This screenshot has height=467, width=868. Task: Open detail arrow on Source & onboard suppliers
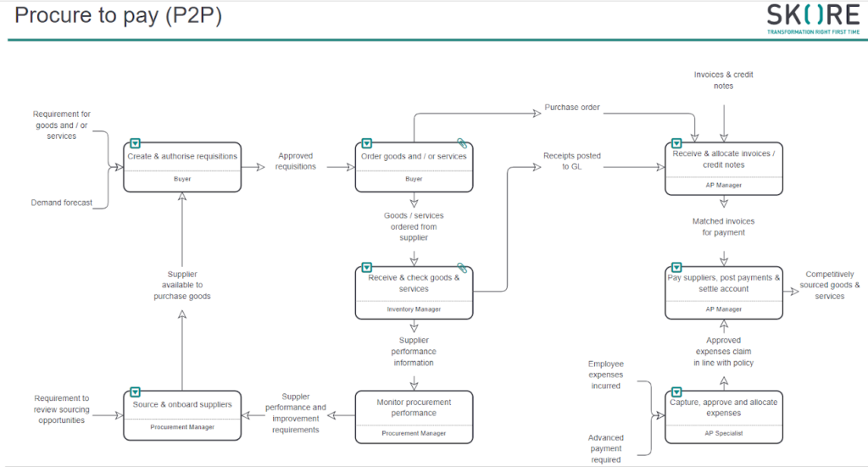135,392
